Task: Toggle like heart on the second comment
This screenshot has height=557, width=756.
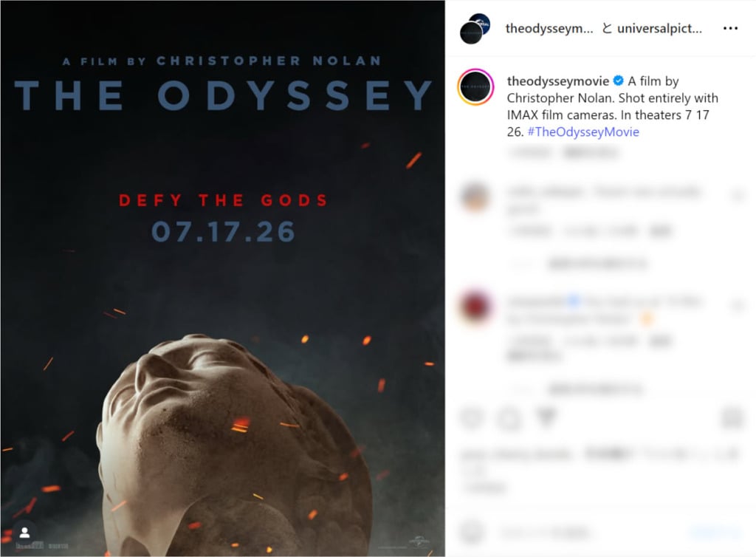Action: point(738,305)
